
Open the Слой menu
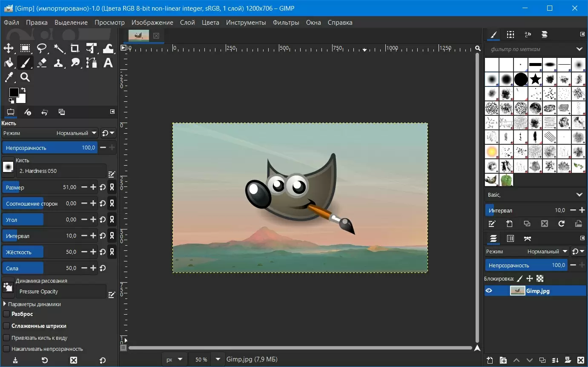tap(187, 23)
